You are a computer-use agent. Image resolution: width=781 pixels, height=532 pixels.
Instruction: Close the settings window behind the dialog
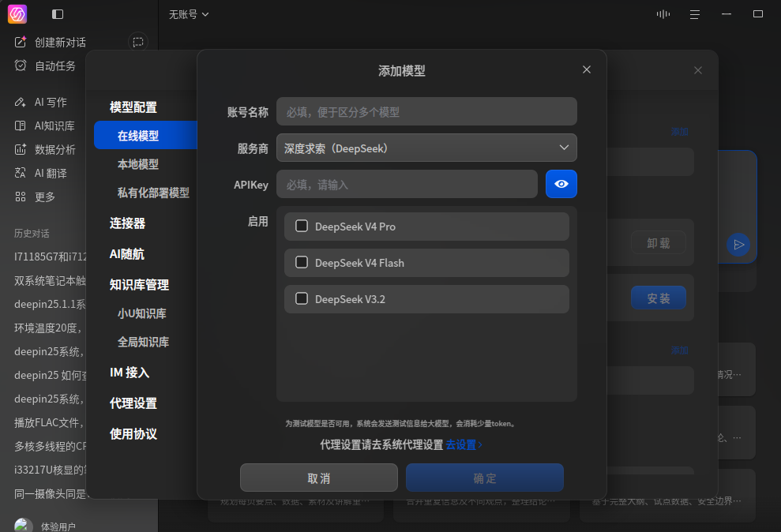tap(698, 70)
